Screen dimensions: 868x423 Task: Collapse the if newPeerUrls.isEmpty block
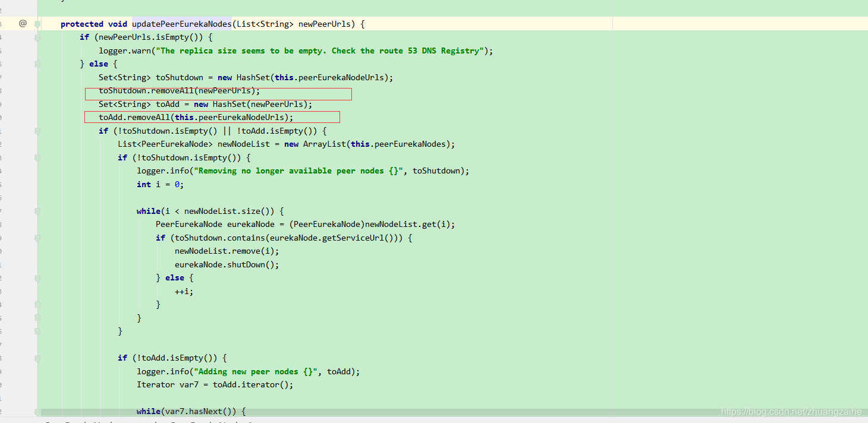[37, 37]
